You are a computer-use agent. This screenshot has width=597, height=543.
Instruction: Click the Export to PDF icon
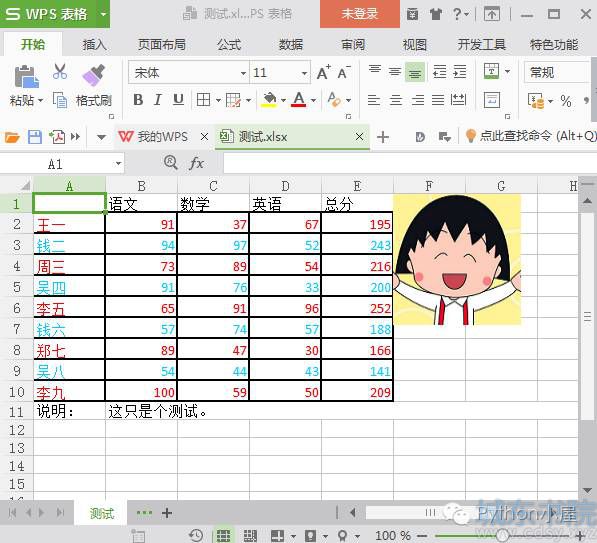pyautogui.click(x=57, y=137)
